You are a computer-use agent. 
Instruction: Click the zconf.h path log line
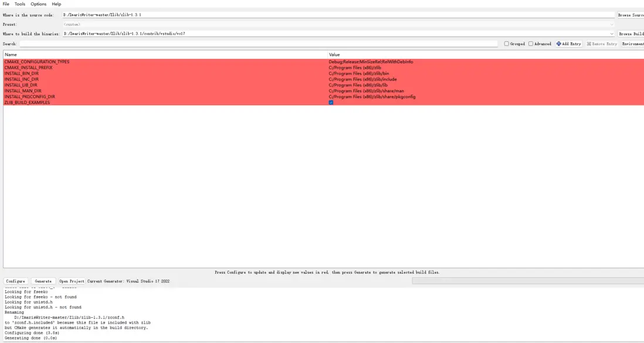(x=69, y=318)
